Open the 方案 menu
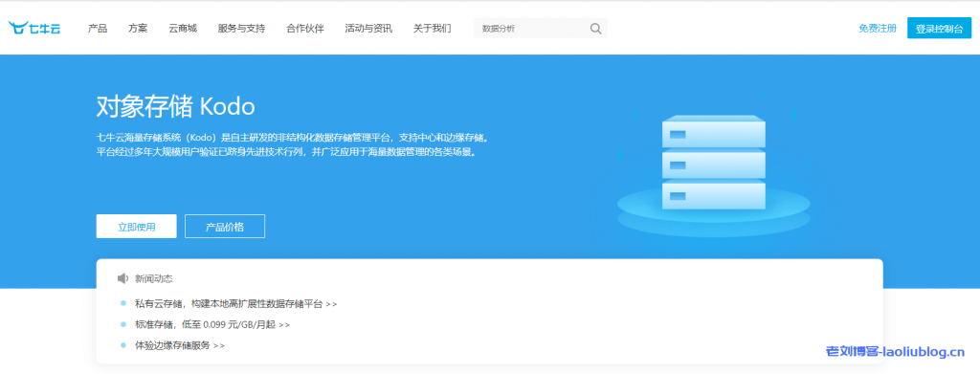This screenshot has height=374, width=980. pos(138,28)
